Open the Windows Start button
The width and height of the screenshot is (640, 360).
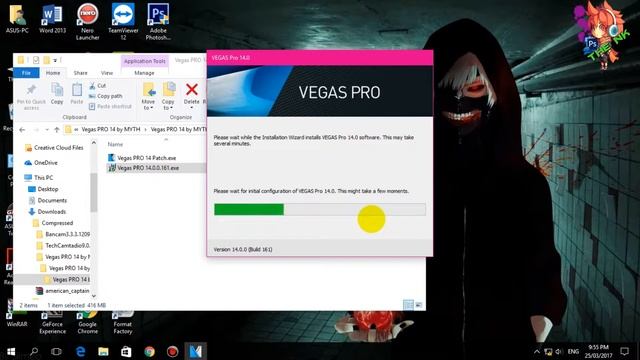pos(11,351)
